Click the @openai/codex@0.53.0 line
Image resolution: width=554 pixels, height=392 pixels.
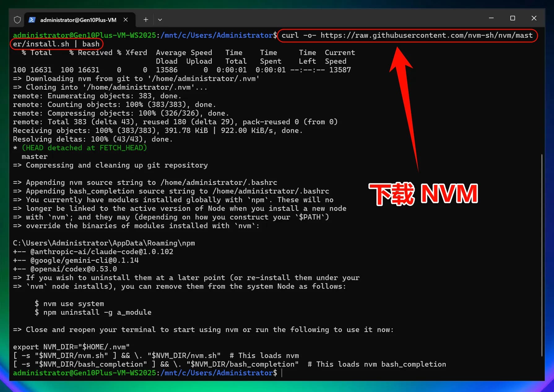click(74, 269)
